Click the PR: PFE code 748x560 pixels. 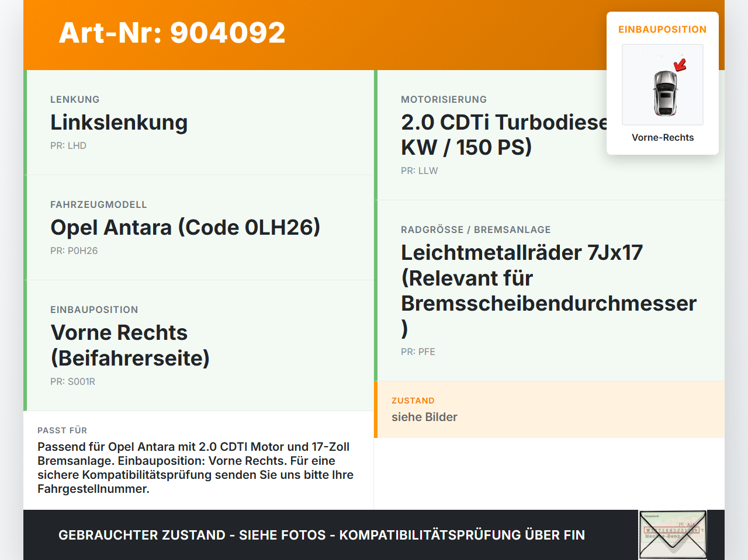(x=418, y=352)
